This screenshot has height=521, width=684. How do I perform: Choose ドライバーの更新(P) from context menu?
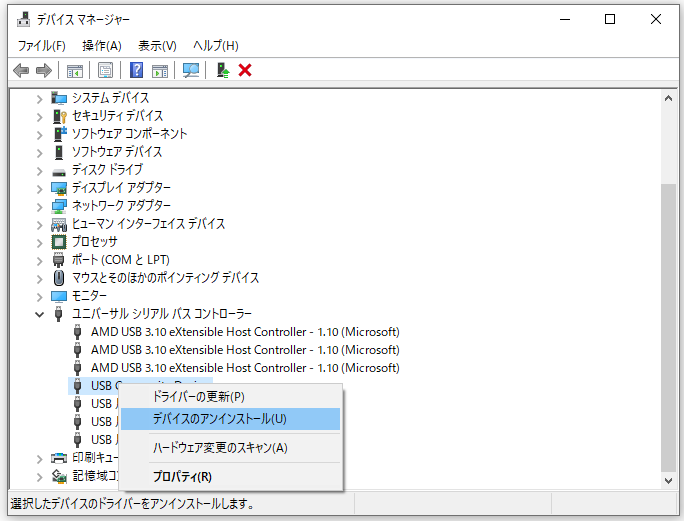pyautogui.click(x=230, y=397)
